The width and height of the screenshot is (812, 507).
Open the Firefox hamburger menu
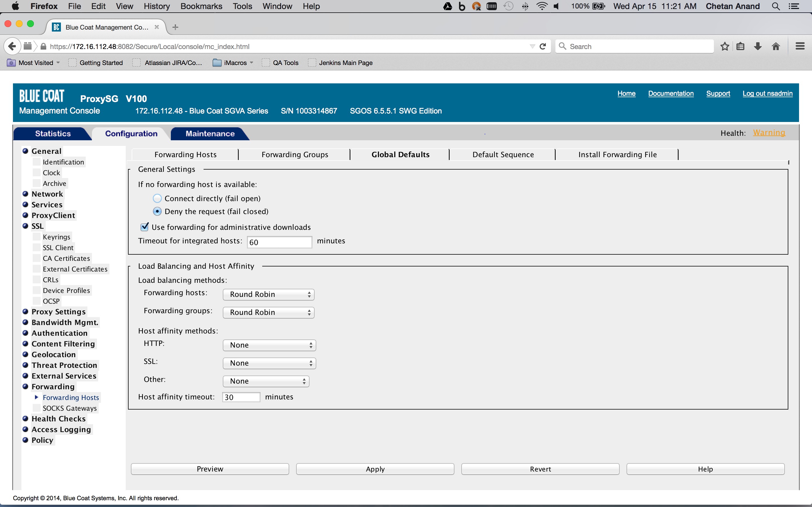[x=800, y=46]
